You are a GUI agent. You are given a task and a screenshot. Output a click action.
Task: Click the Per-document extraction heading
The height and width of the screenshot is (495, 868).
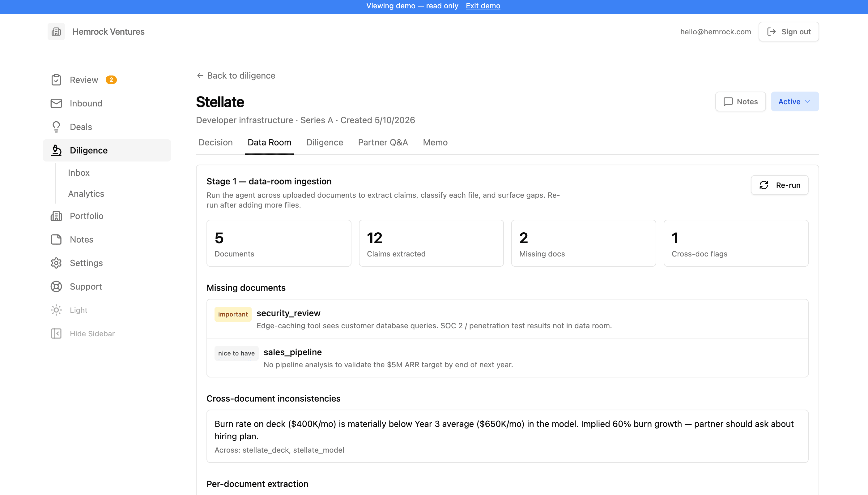(x=257, y=484)
